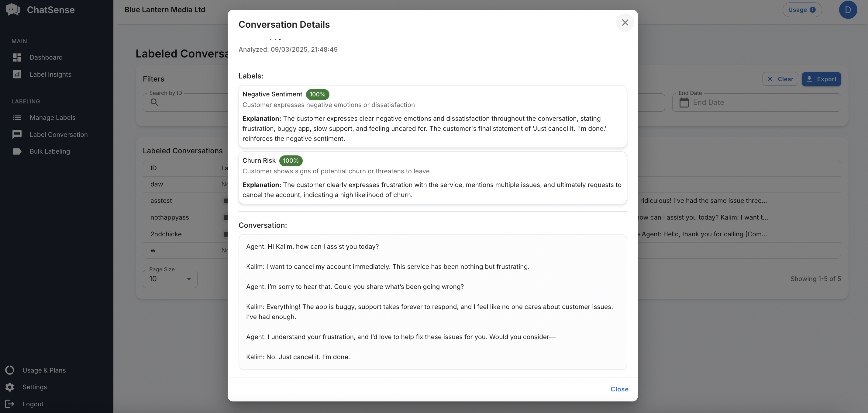
Task: Open Dashboard via its grid icon
Action: 17,57
